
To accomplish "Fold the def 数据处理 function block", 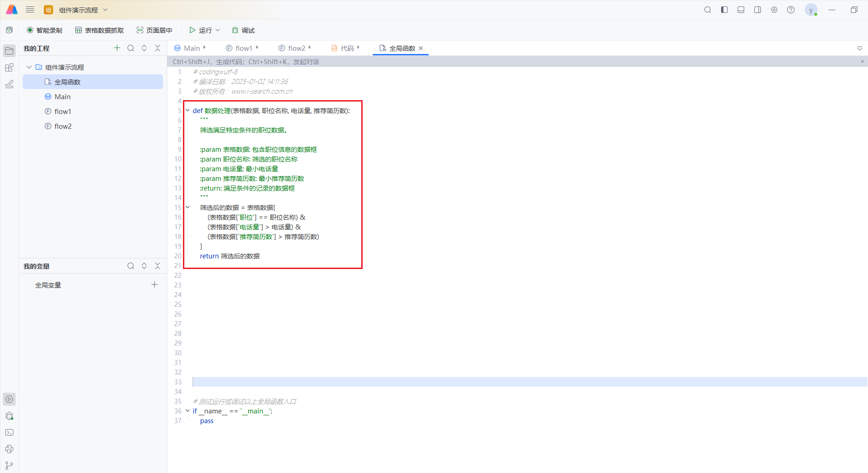I will 188,110.
